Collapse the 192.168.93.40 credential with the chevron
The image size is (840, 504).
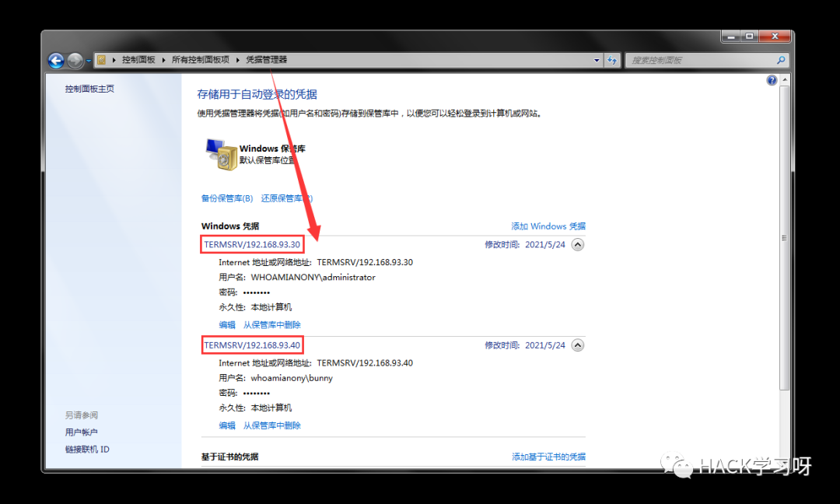coord(577,345)
